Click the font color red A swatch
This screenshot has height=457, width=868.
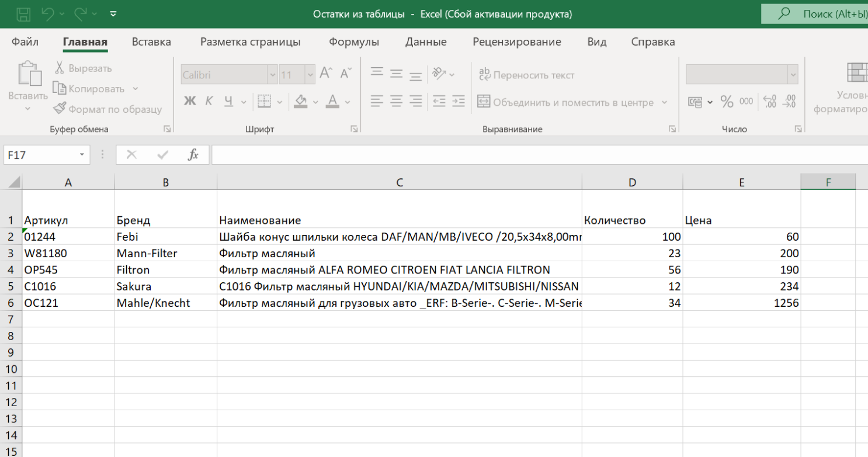click(333, 102)
